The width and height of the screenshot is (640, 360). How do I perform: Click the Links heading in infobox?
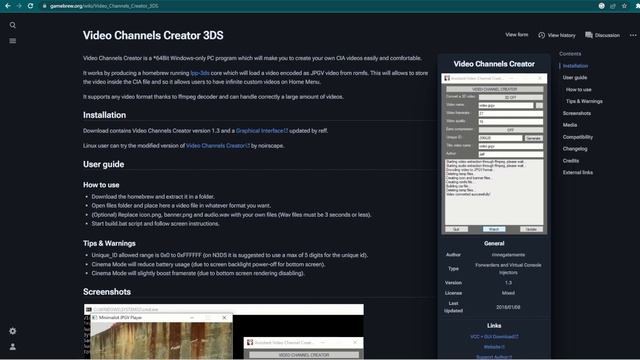click(x=494, y=325)
